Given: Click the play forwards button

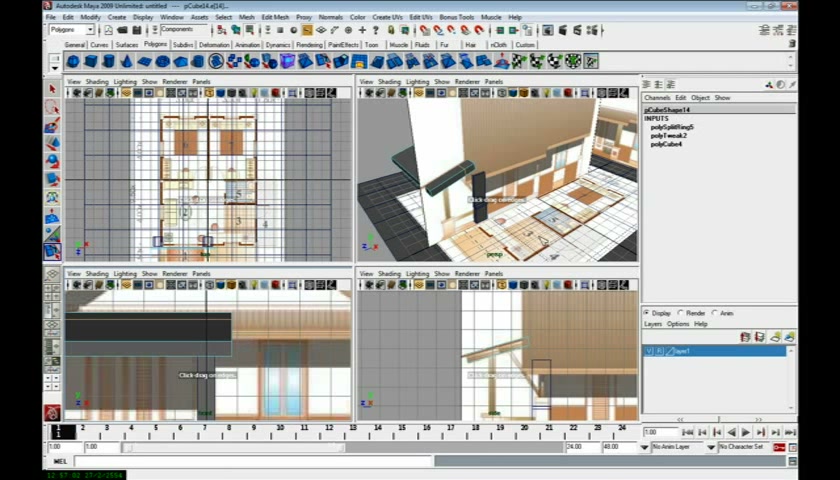Looking at the screenshot, I should coord(745,432).
